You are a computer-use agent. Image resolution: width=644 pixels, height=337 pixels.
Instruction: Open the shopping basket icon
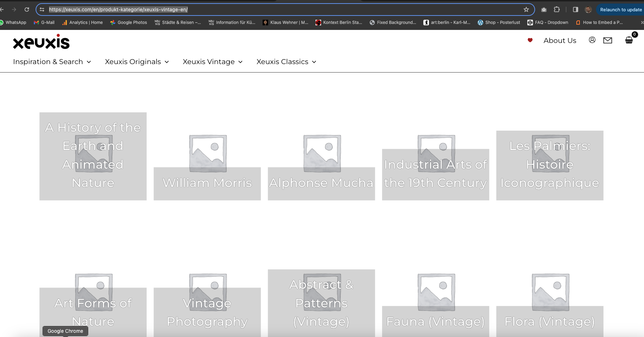tap(629, 40)
